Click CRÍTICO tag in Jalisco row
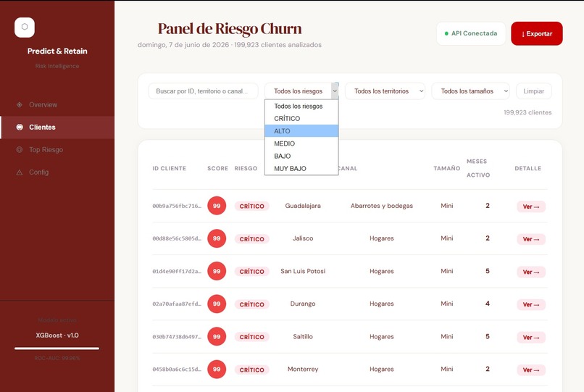The height and width of the screenshot is (392, 584). 251,239
